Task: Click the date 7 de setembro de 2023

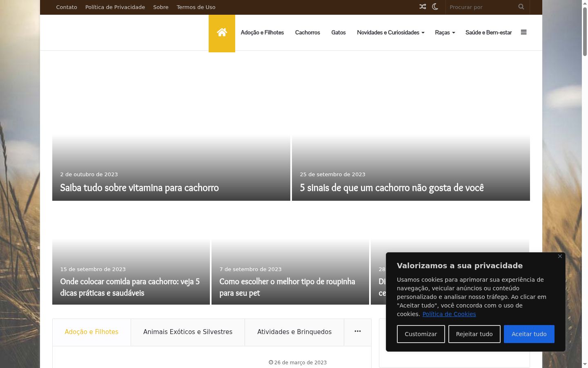Action: coord(250,269)
